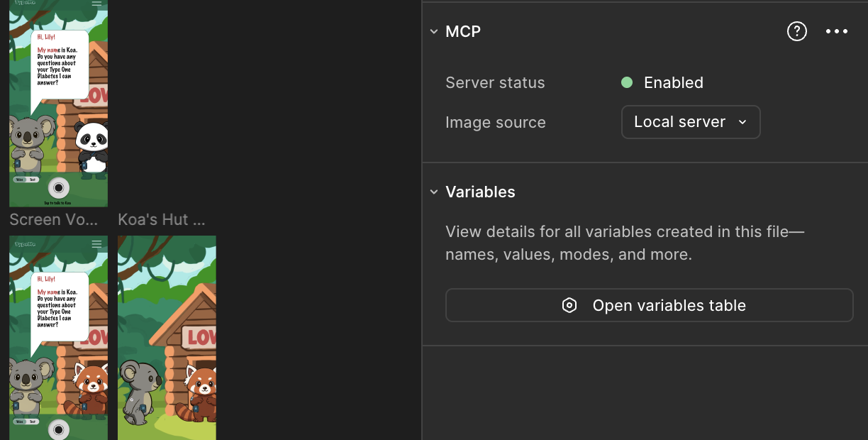Click the Variables description text
This screenshot has width=868, height=440.
click(625, 243)
